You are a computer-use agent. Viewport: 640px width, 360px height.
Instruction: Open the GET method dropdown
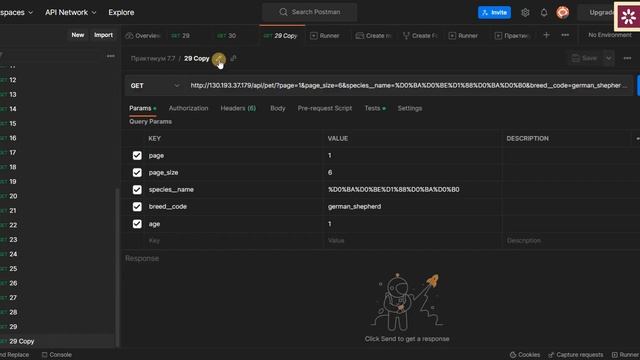point(155,86)
